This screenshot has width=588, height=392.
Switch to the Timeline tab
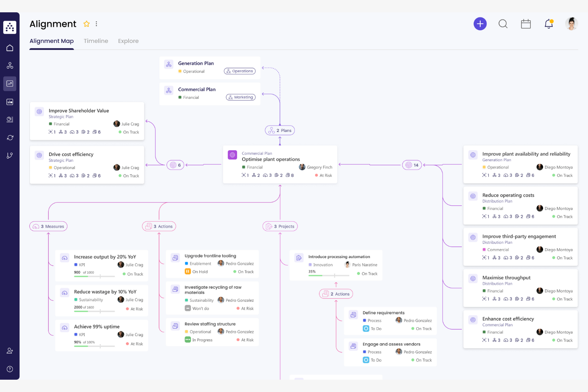click(96, 41)
